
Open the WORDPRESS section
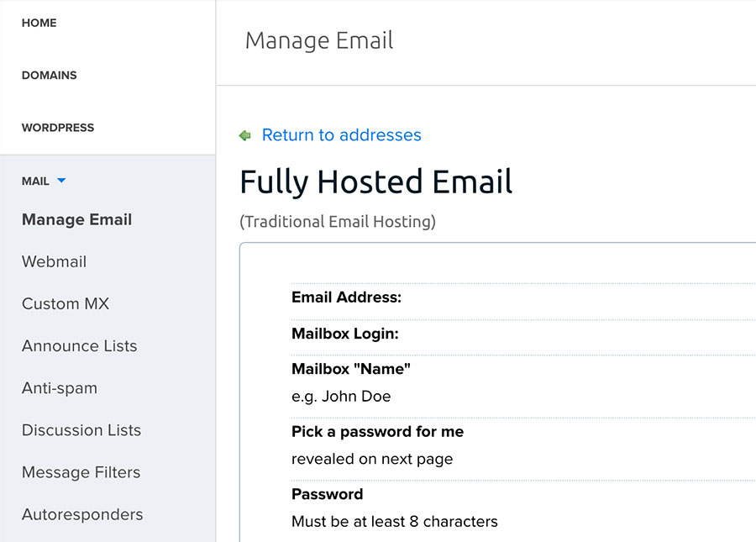(x=58, y=128)
